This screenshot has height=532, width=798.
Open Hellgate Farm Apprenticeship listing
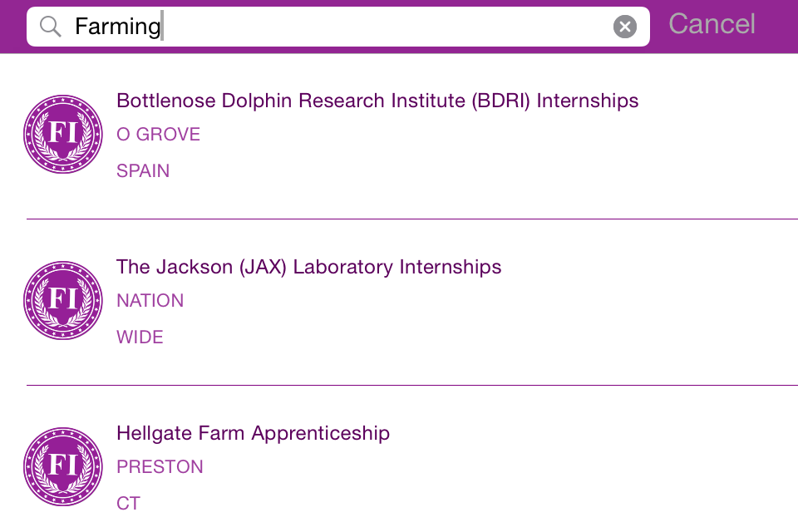click(253, 433)
